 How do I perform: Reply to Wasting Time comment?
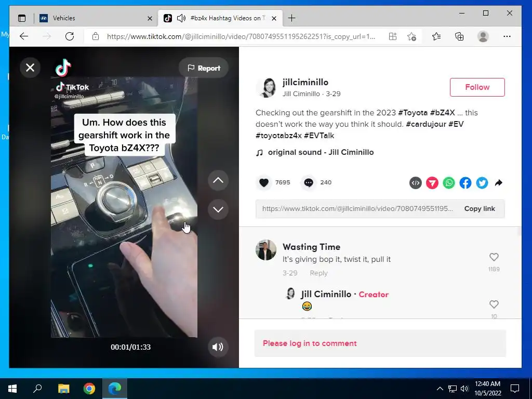tap(318, 273)
